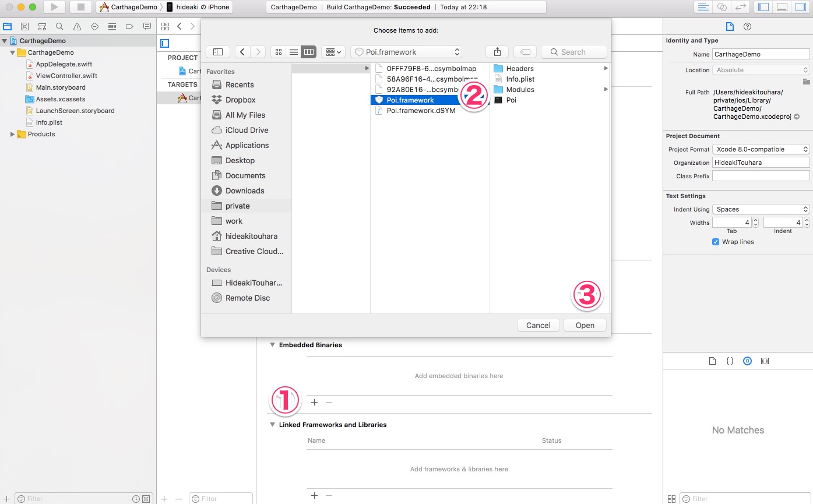Stop the running build
The height and width of the screenshot is (504, 813).
(80, 7)
